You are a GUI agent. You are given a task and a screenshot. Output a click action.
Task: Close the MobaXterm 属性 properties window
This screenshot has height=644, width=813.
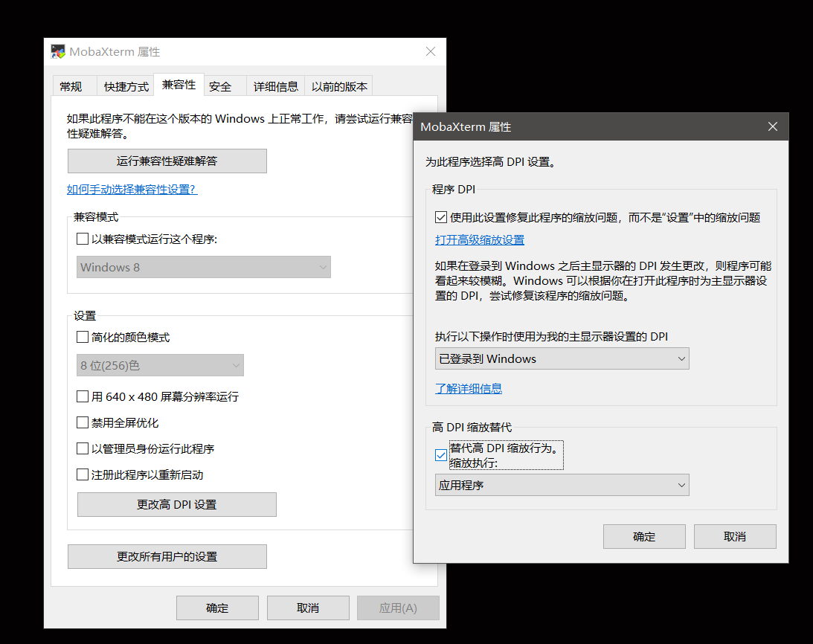(431, 51)
